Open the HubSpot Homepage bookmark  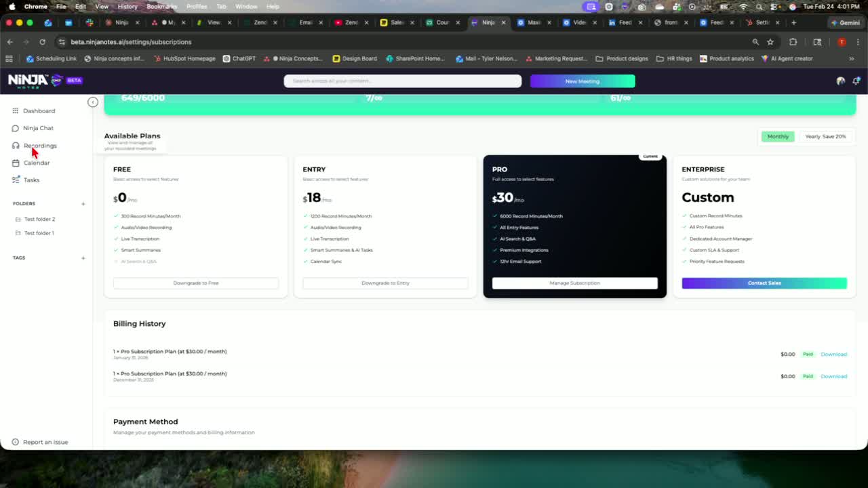tap(184, 58)
